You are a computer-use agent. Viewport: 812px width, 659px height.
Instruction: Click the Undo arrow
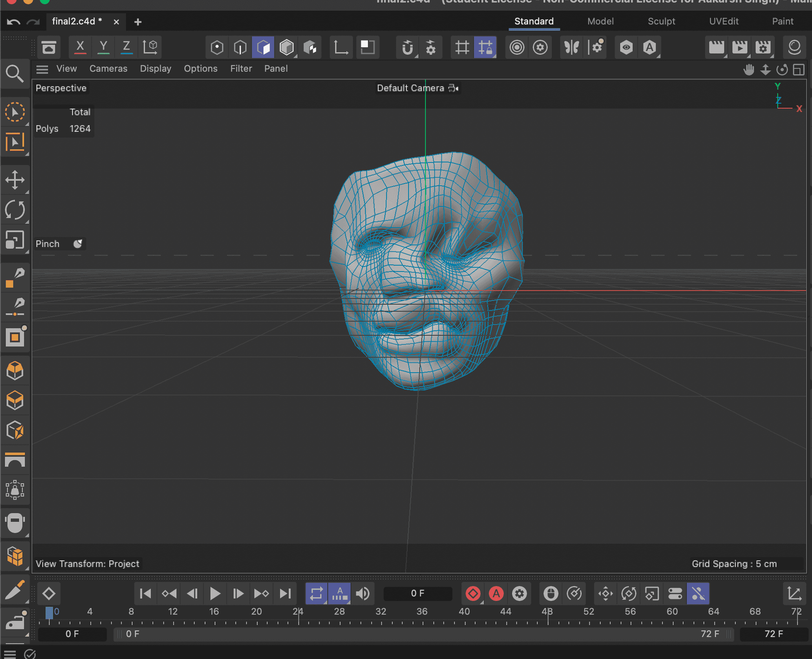tap(14, 22)
